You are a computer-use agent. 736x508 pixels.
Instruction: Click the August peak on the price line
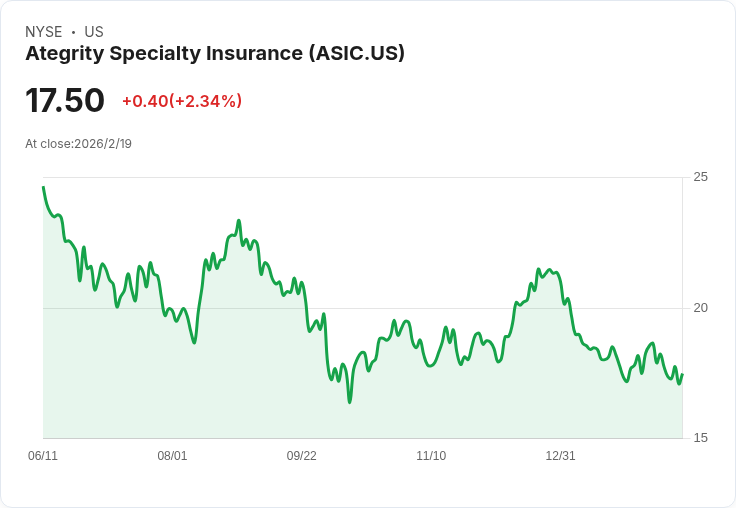(239, 221)
